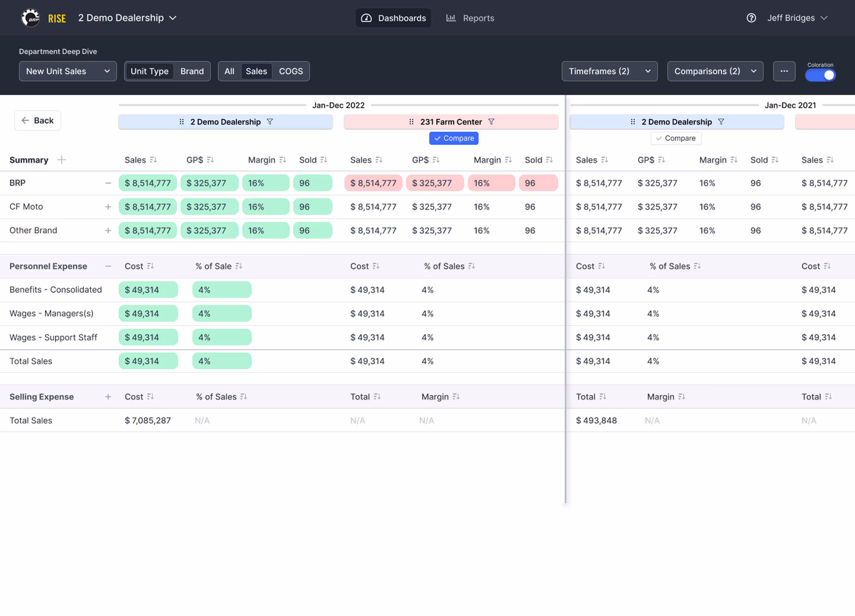Sort by Margin under 2 Demo Dealership 2022
Image resolution: width=855 pixels, height=616 pixels.
click(x=282, y=160)
